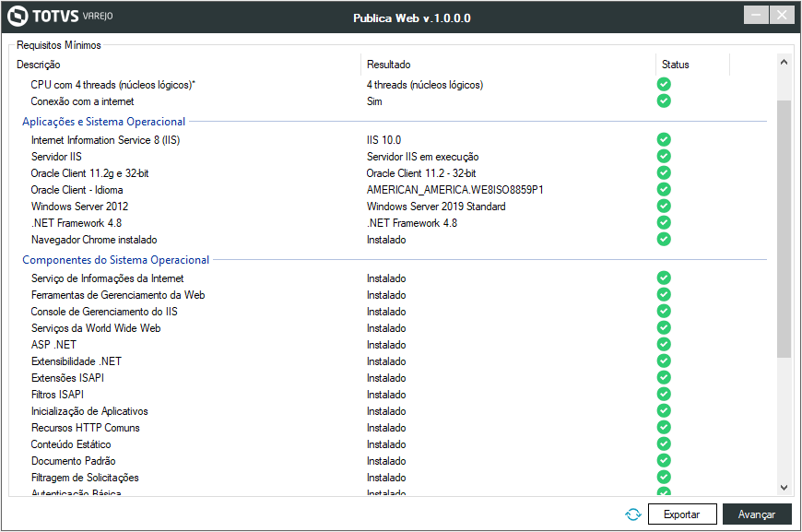This screenshot has height=532, width=802.
Task: Click status check for Internet Information Service 8
Action: pos(664,139)
